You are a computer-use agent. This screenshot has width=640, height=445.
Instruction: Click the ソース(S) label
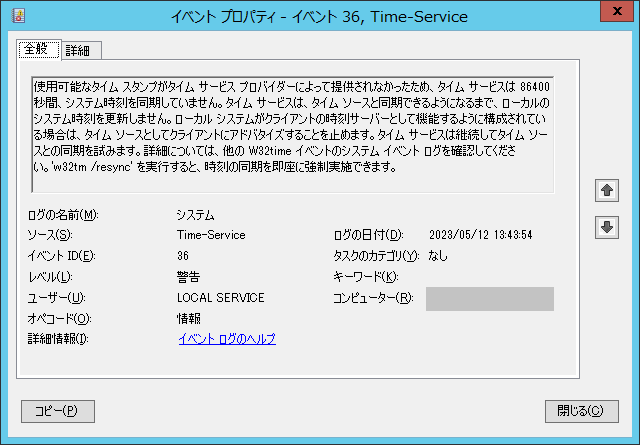[x=50, y=235]
